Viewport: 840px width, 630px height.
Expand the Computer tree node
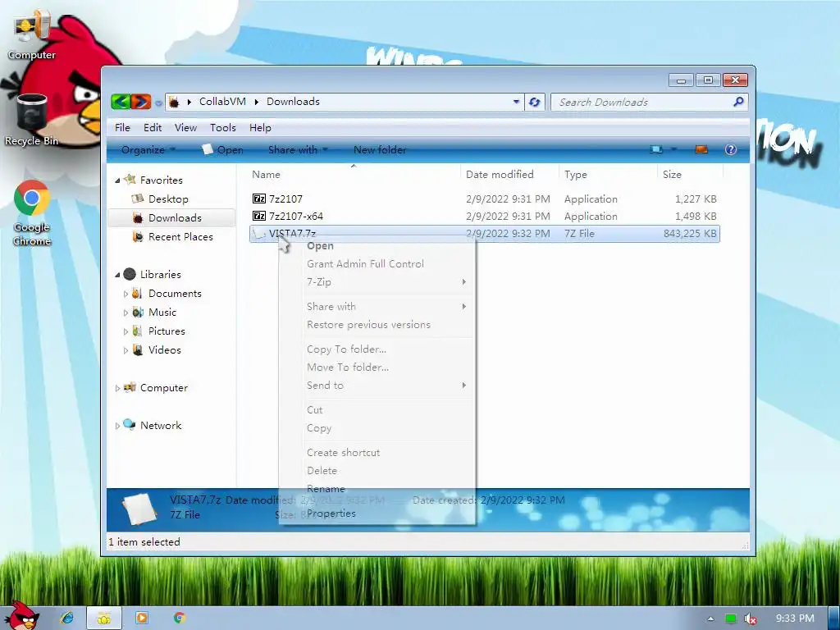click(x=117, y=388)
